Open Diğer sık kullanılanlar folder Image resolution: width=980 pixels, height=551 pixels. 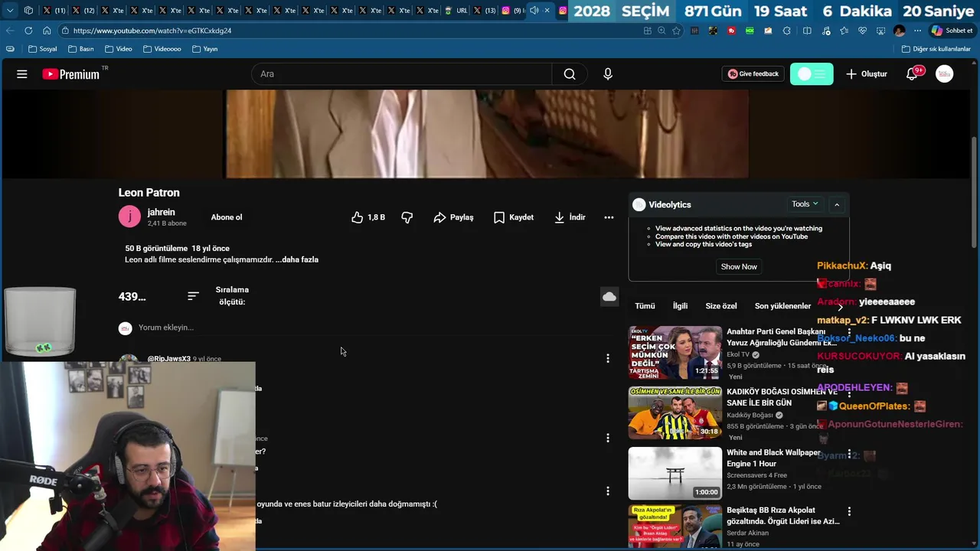[936, 49]
